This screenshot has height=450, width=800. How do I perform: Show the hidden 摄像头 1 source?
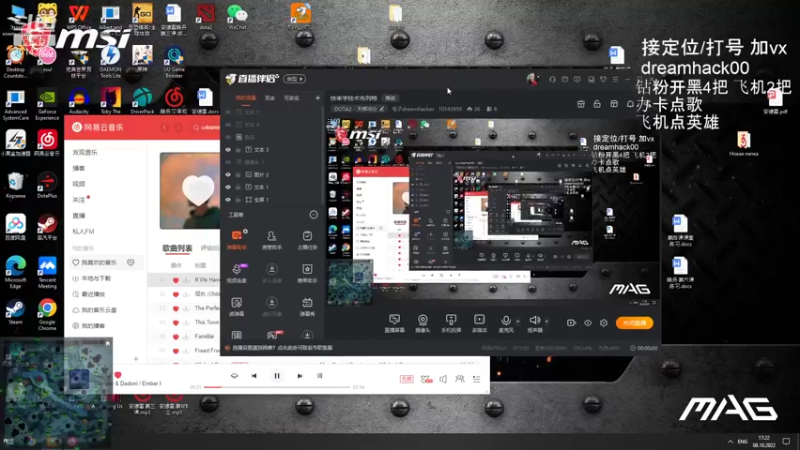point(228,162)
